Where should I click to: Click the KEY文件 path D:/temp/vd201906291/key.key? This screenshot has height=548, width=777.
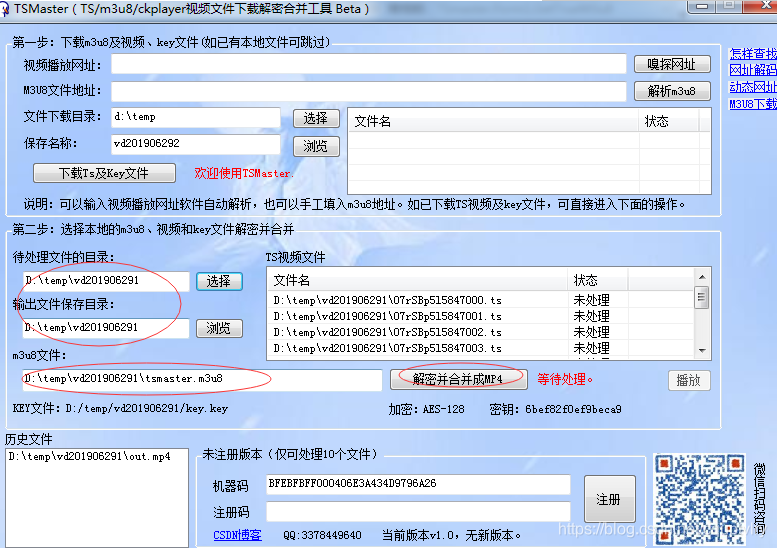click(147, 409)
